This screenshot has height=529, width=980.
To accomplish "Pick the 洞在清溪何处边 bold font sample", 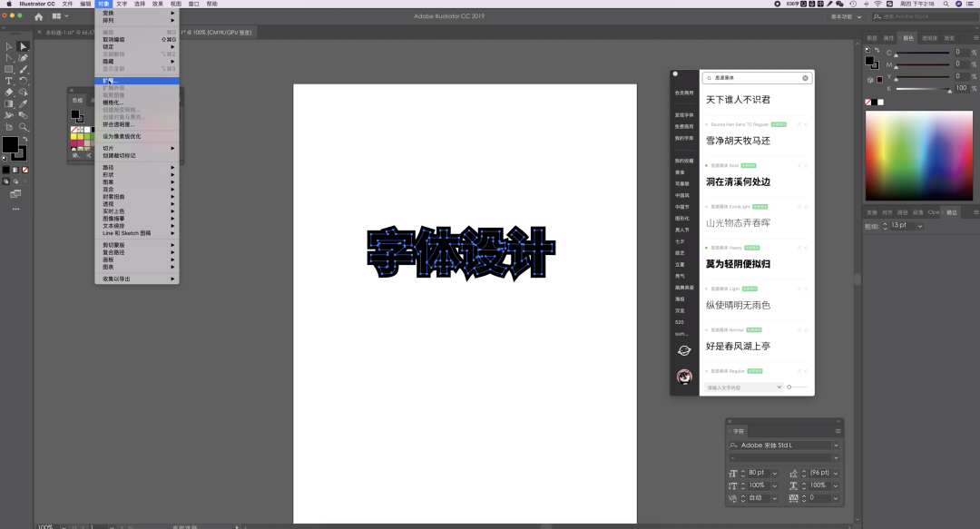I will click(x=739, y=181).
